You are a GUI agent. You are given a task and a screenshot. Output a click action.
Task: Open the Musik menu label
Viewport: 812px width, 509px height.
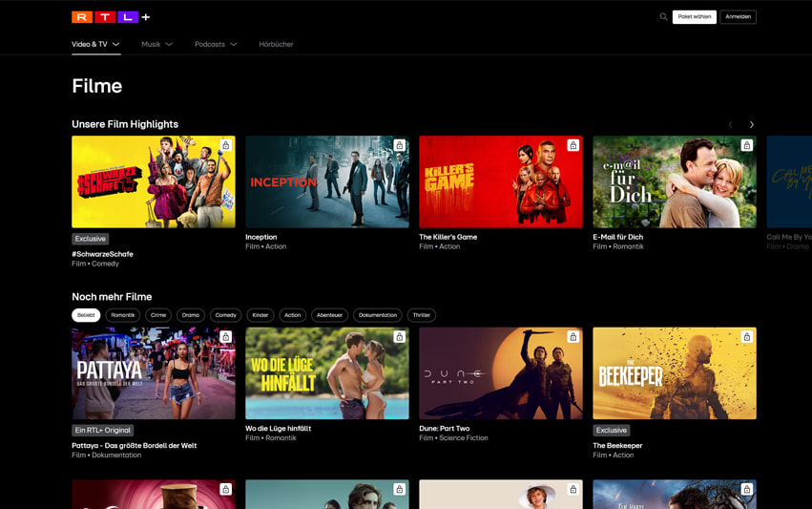click(151, 45)
